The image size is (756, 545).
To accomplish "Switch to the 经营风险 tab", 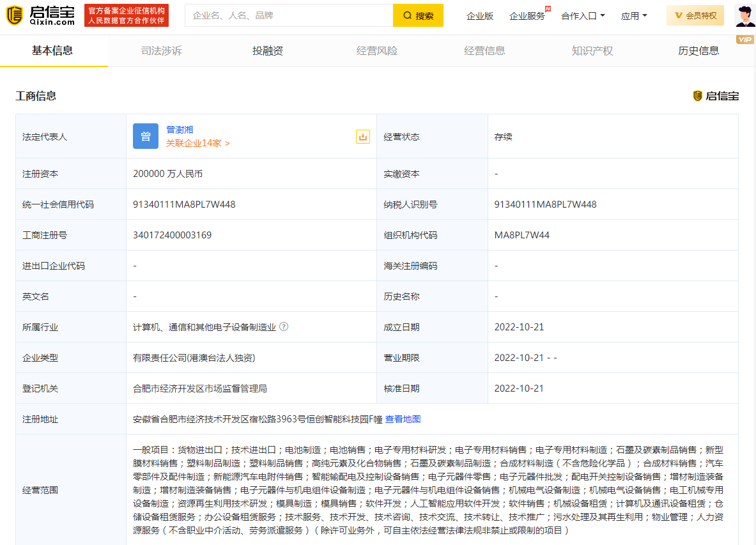I will tap(377, 50).
